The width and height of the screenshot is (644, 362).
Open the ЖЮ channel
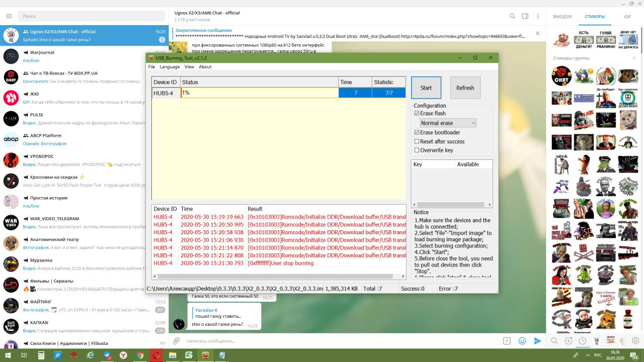click(x=84, y=98)
